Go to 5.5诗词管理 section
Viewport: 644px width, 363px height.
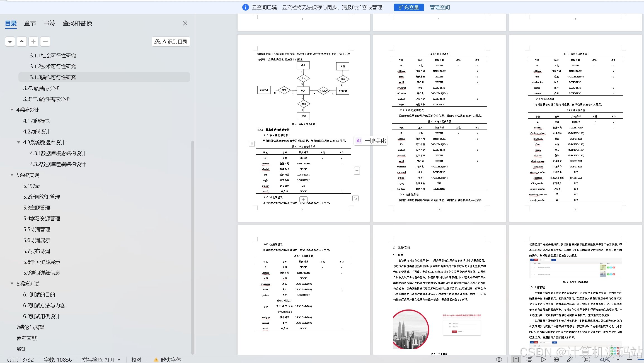(37, 230)
